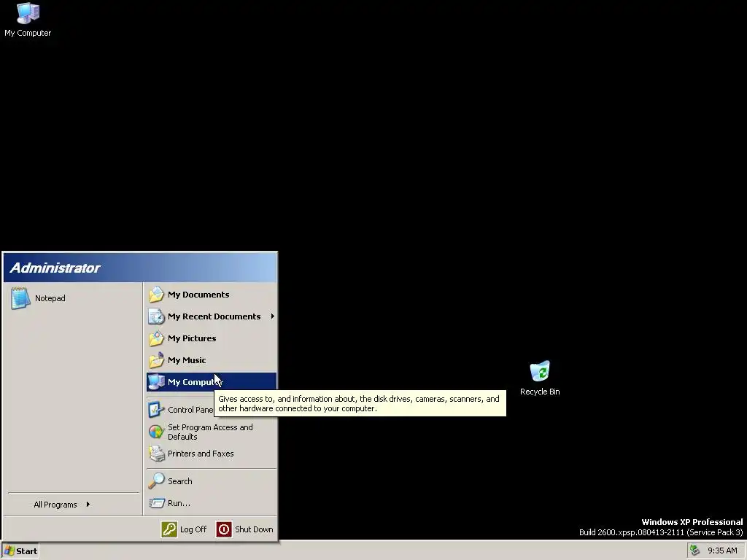Click the Shut Down label
Viewport: 747px width, 560px height.
click(254, 529)
